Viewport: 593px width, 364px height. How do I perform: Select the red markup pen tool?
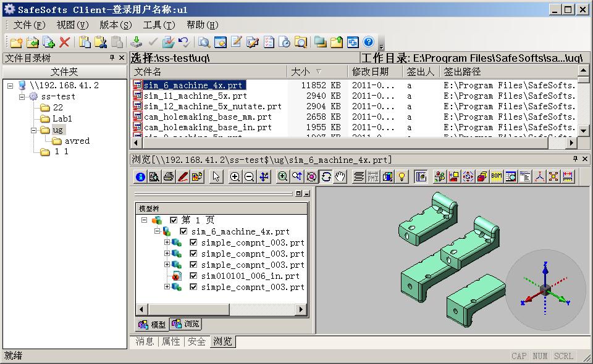(x=183, y=176)
